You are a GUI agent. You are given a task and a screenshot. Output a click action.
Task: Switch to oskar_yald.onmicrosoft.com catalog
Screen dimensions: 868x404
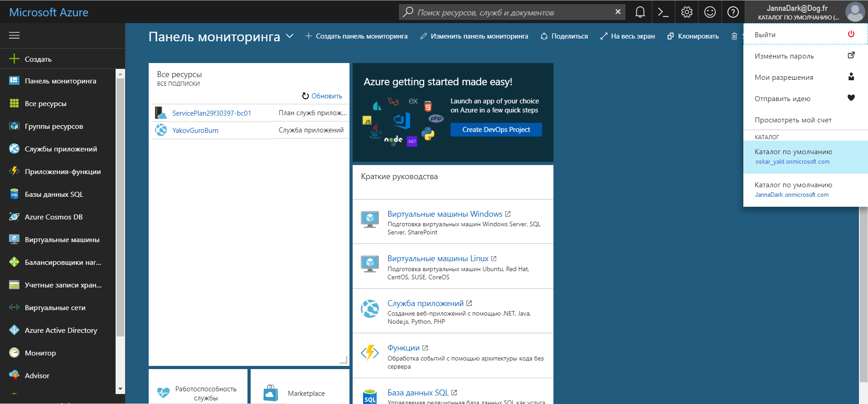[x=805, y=157]
